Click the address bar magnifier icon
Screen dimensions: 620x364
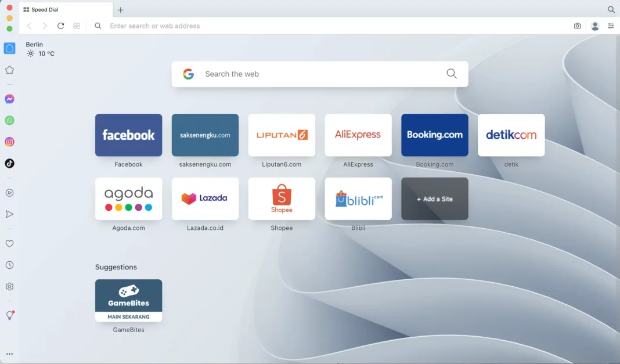[x=98, y=26]
